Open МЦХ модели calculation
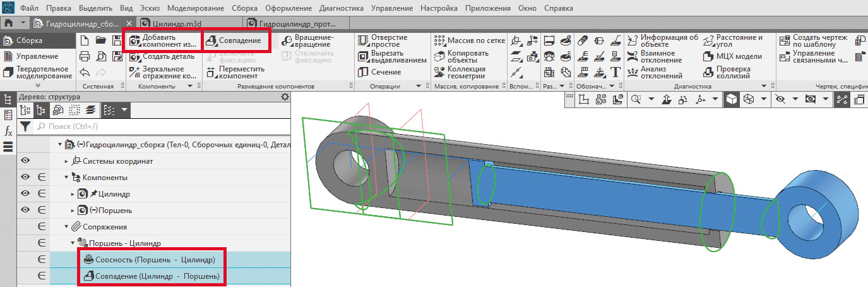The height and width of the screenshot is (287, 868). pyautogui.click(x=733, y=56)
